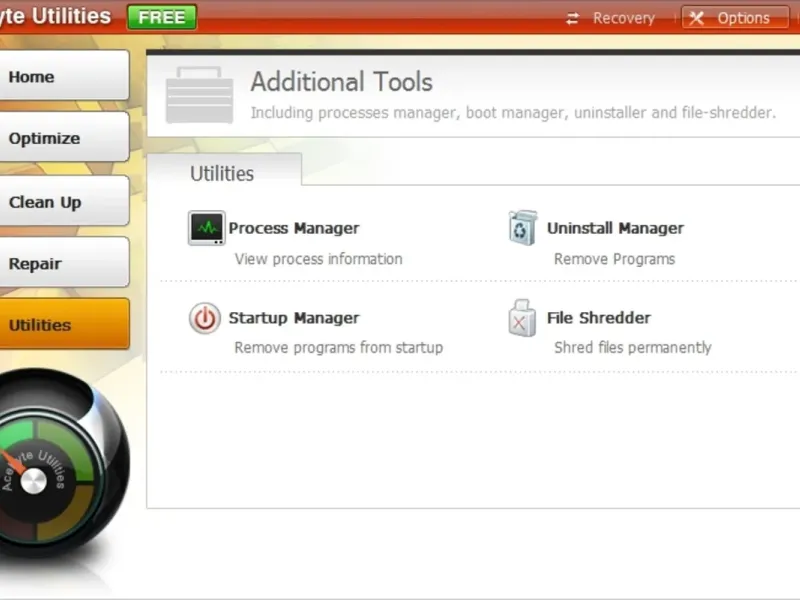The height and width of the screenshot is (600, 800).
Task: Open the Process Manager monitor icon
Action: [206, 228]
